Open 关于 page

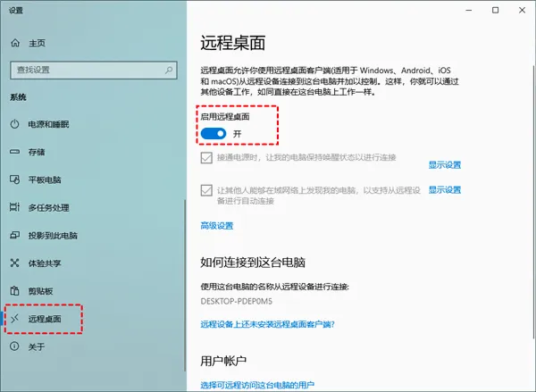(37, 346)
